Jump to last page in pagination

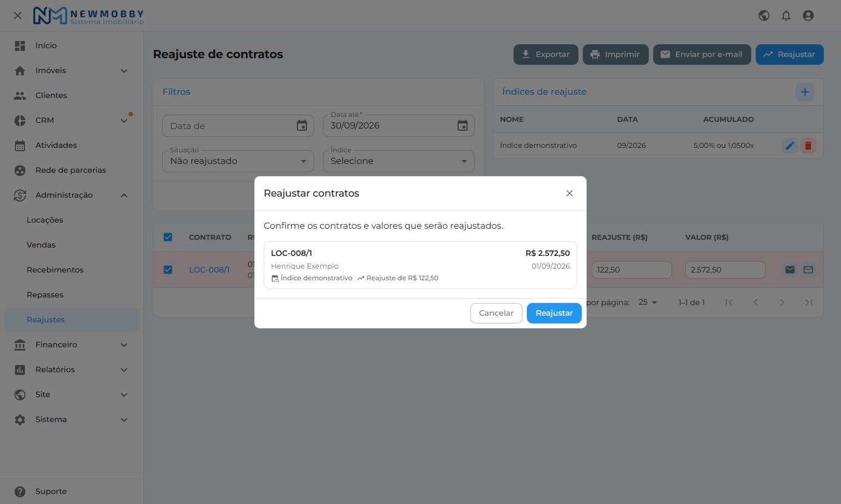[x=809, y=302]
